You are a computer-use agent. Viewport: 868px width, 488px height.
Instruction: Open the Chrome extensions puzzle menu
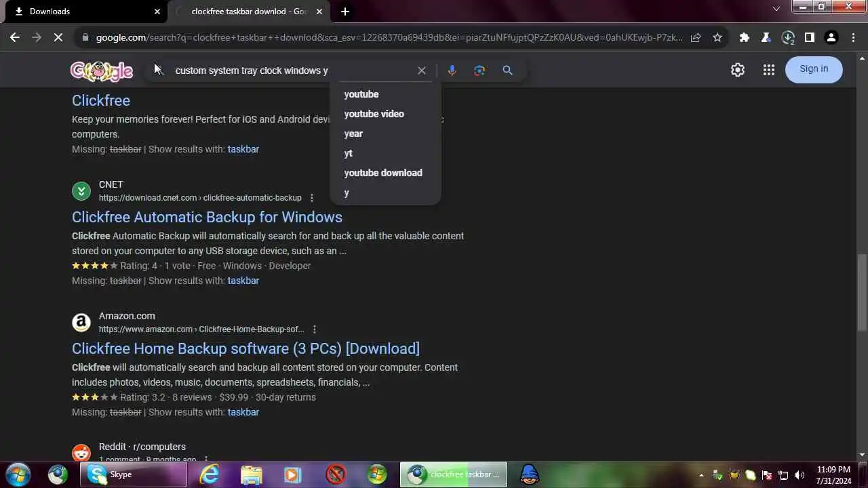click(x=745, y=38)
